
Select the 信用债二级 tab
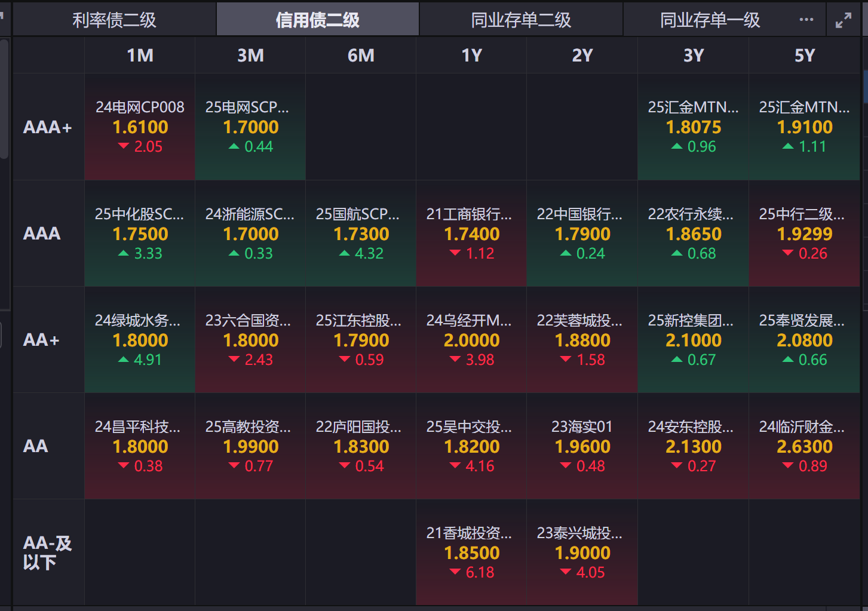pos(318,20)
